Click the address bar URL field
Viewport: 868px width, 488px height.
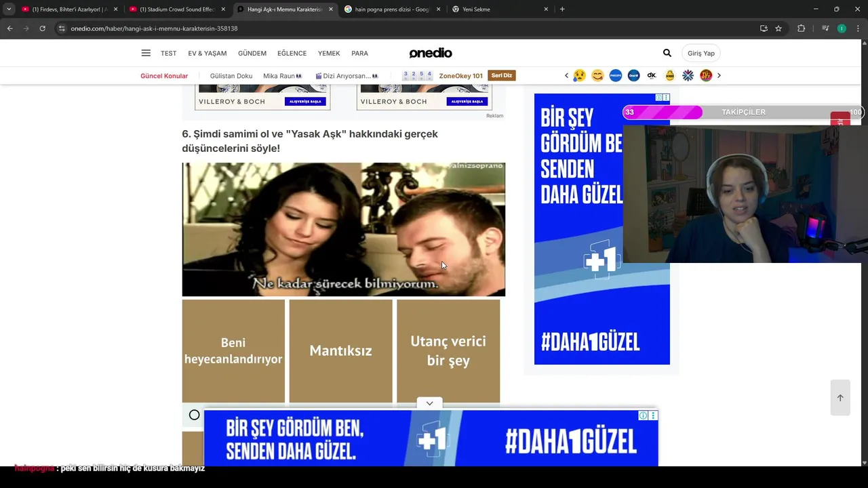coord(407,28)
